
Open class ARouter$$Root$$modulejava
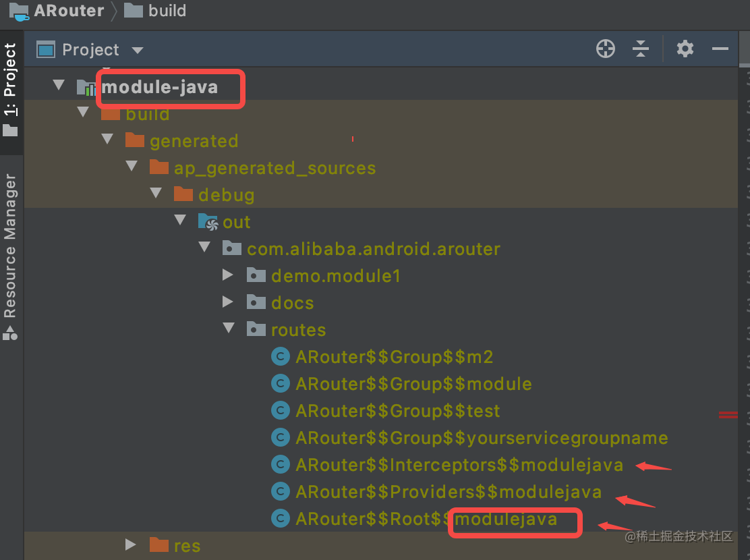click(426, 520)
